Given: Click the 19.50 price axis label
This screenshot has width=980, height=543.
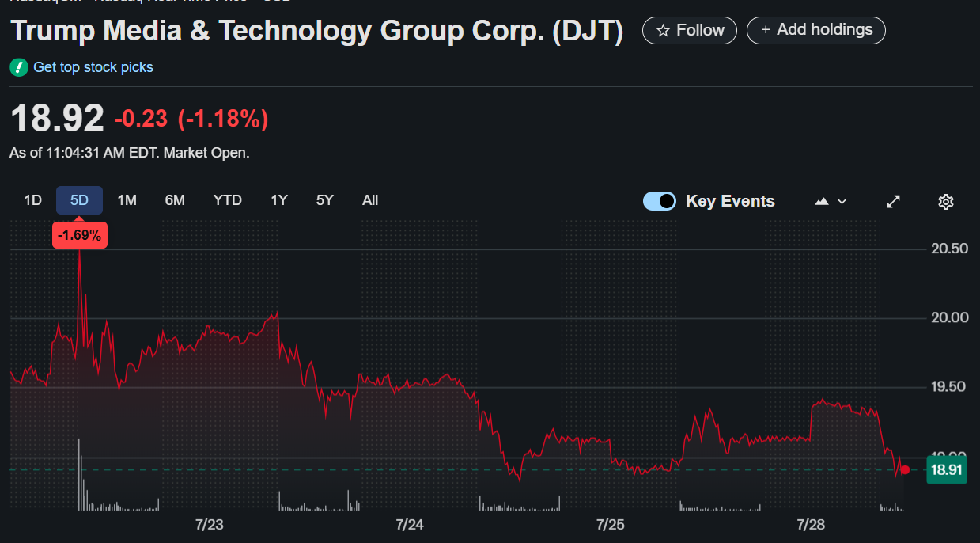Looking at the screenshot, I should 950,386.
